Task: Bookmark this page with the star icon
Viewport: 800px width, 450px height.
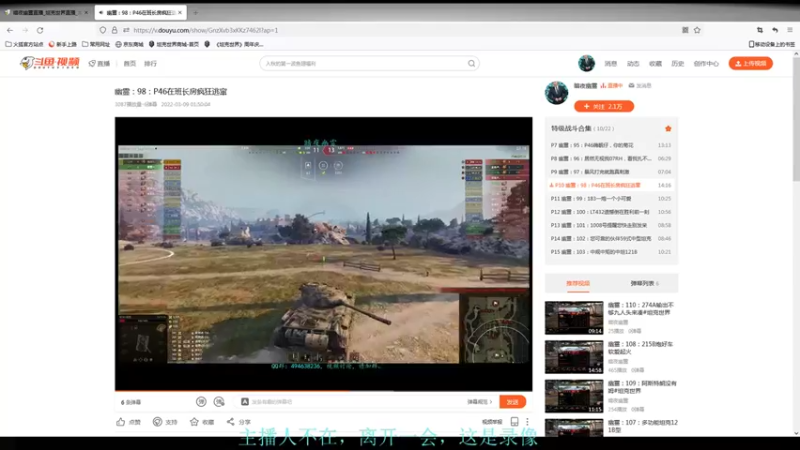Action: pos(697,30)
